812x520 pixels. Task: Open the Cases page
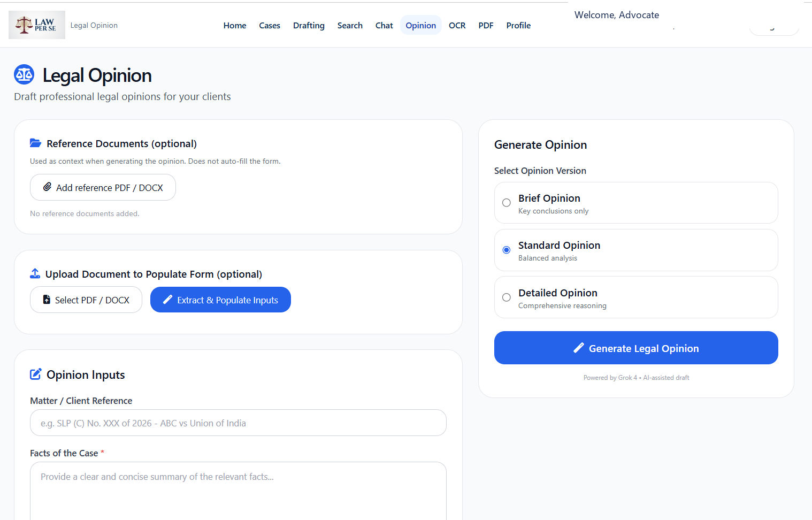(x=270, y=25)
